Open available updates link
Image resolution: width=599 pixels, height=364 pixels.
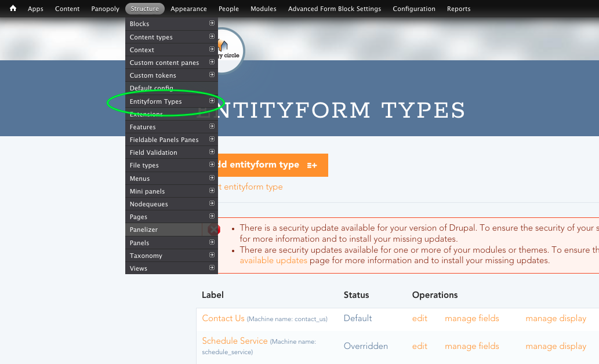[x=273, y=260]
